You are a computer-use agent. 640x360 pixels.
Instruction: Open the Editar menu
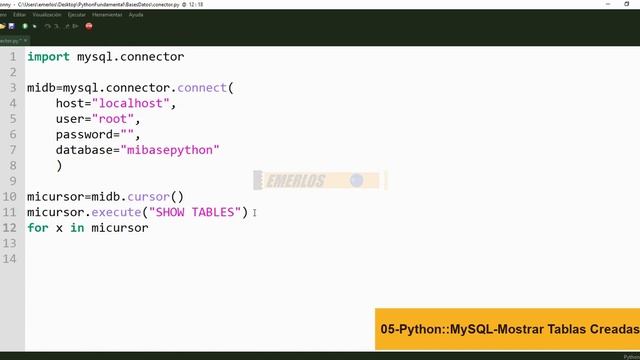pos(19,15)
